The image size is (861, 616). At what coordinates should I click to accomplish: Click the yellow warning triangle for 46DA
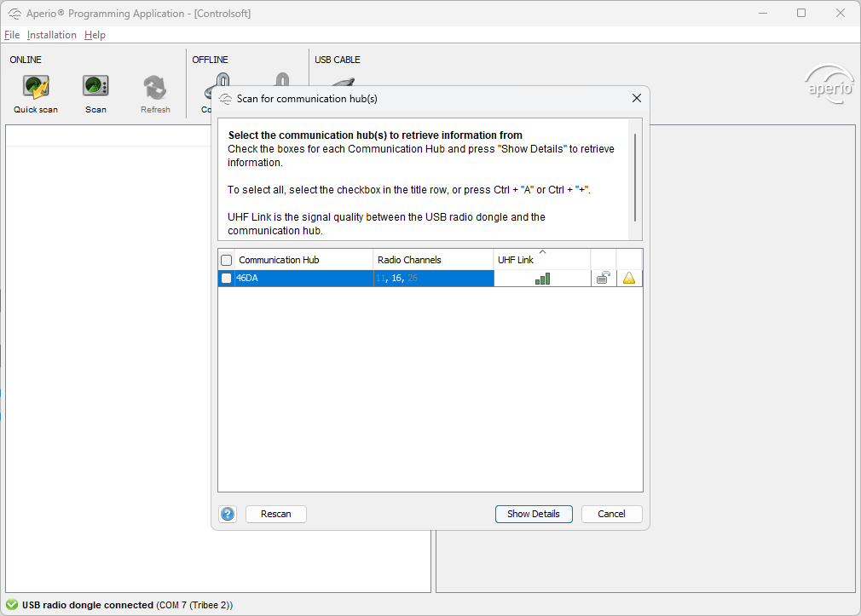pyautogui.click(x=629, y=278)
